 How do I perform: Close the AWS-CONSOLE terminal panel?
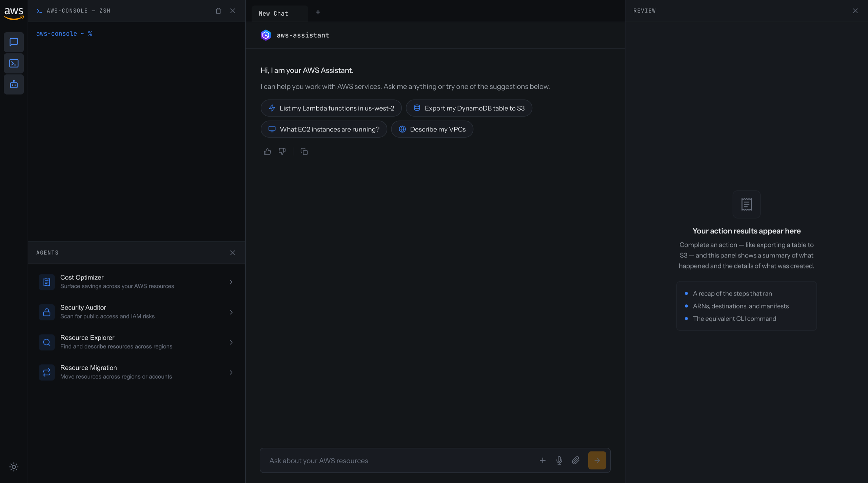(x=233, y=11)
